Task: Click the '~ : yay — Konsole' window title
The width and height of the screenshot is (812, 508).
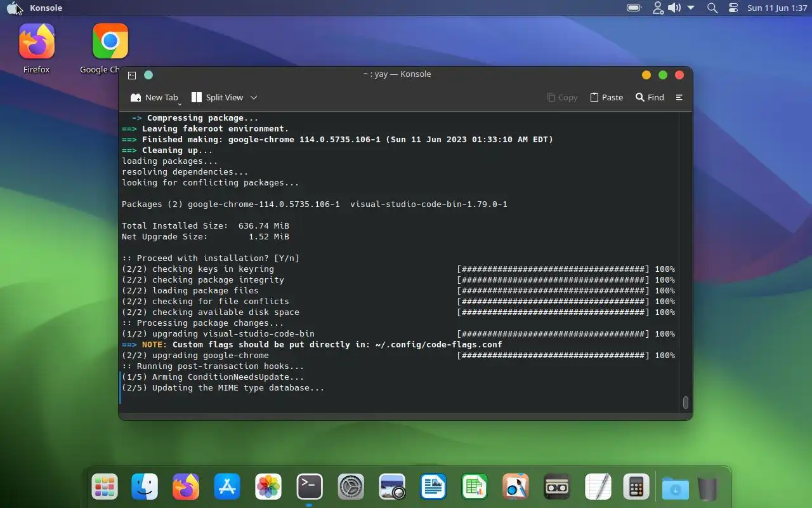Action: [x=397, y=74]
